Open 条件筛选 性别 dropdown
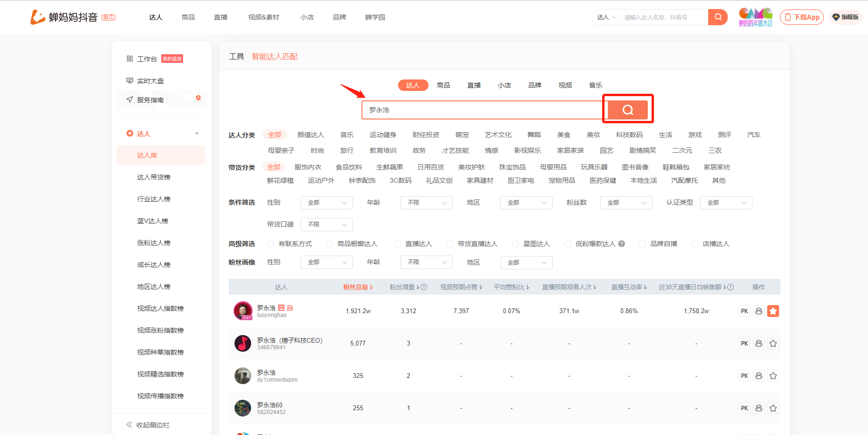Viewport: 868px width, 435px height. [x=327, y=203]
